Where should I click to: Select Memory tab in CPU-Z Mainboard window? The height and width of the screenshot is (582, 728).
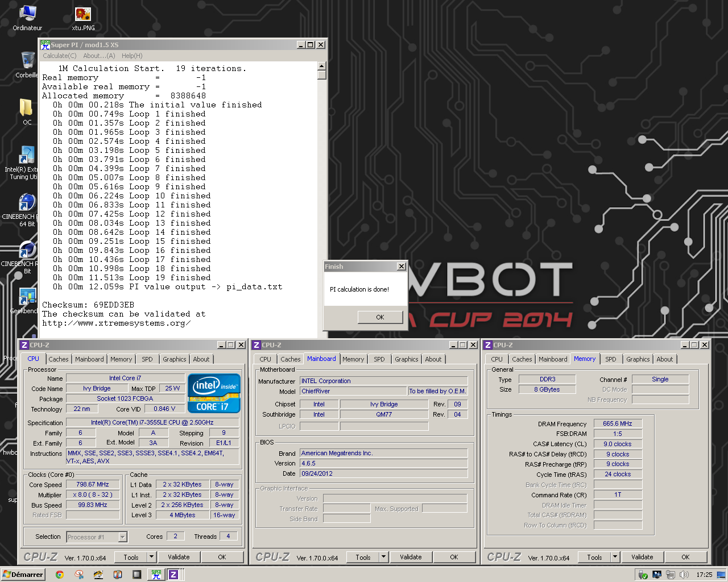pos(353,359)
